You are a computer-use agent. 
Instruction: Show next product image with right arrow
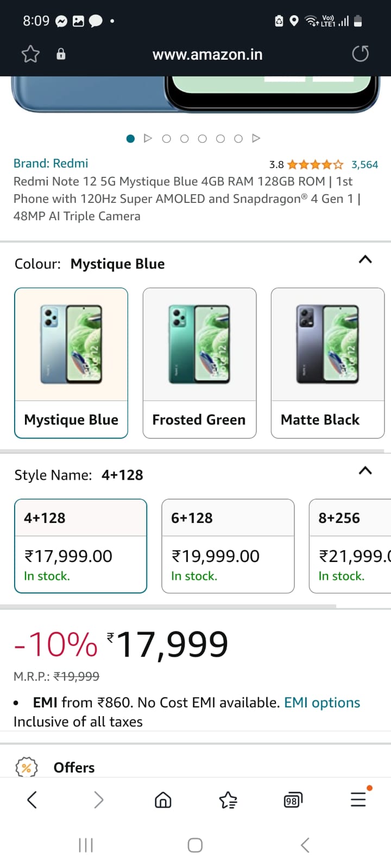(x=256, y=138)
